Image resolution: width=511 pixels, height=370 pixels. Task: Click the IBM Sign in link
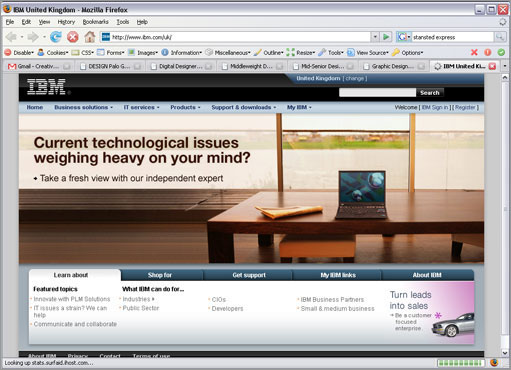click(435, 107)
